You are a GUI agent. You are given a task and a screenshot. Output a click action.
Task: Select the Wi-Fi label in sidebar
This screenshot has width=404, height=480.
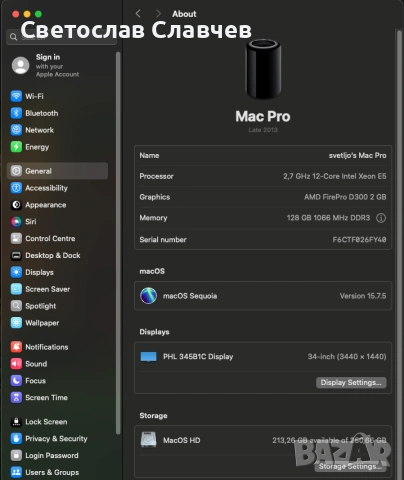click(34, 96)
